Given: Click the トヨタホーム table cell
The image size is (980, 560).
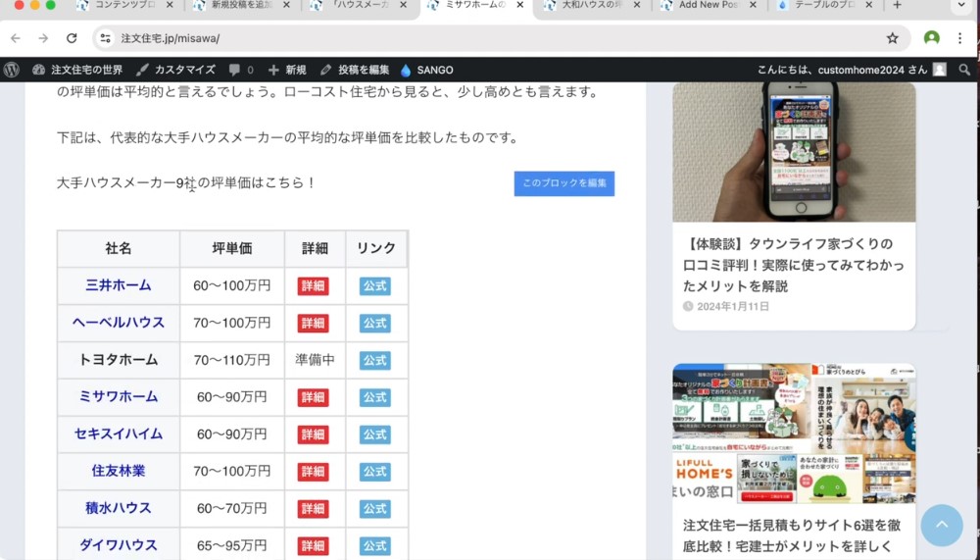Looking at the screenshot, I should click(x=119, y=360).
